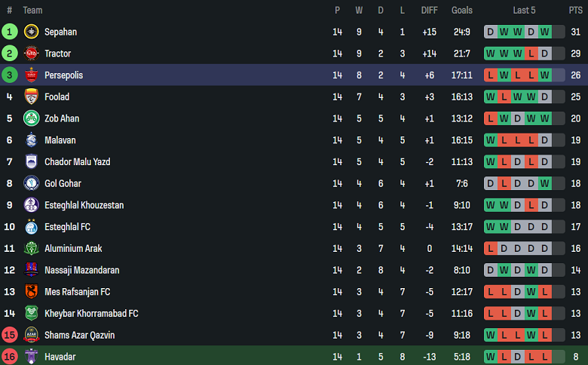Open Nassaji Mazandaran team page
Viewport: 588px width, 365px height.
(81, 270)
